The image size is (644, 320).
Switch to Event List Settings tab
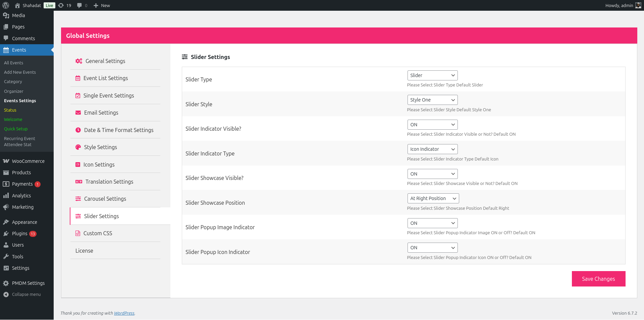(x=115, y=78)
